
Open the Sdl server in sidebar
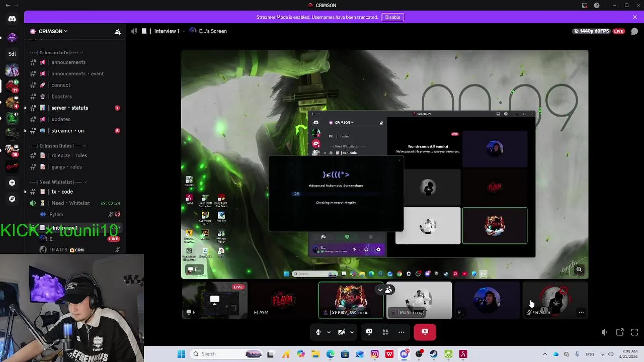click(12, 53)
